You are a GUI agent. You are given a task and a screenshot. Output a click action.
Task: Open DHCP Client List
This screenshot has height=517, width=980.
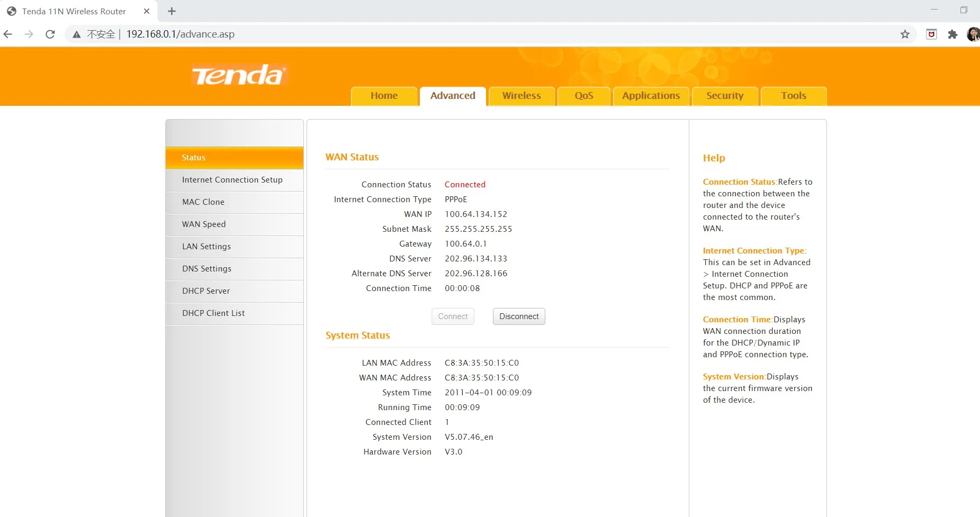click(213, 313)
